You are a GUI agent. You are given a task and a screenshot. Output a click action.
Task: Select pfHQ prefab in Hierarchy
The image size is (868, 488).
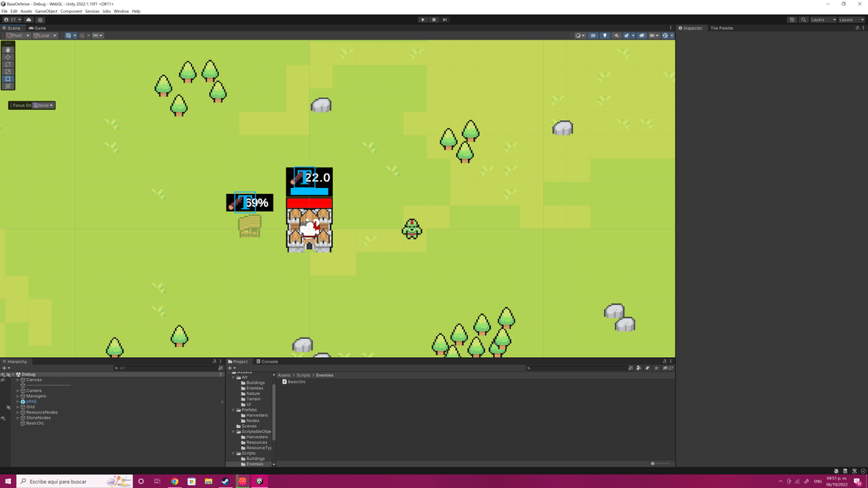point(30,401)
